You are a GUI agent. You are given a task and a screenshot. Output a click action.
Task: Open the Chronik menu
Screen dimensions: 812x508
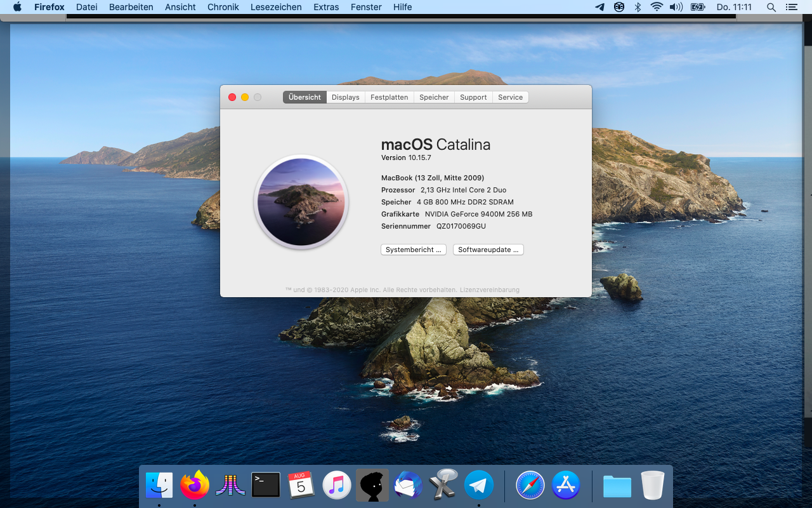tap(223, 7)
